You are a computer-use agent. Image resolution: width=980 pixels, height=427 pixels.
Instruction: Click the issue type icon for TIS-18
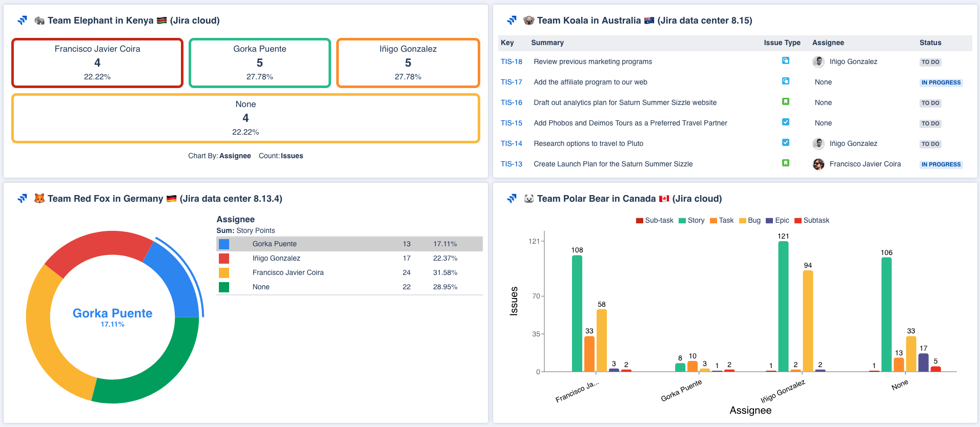[785, 61]
